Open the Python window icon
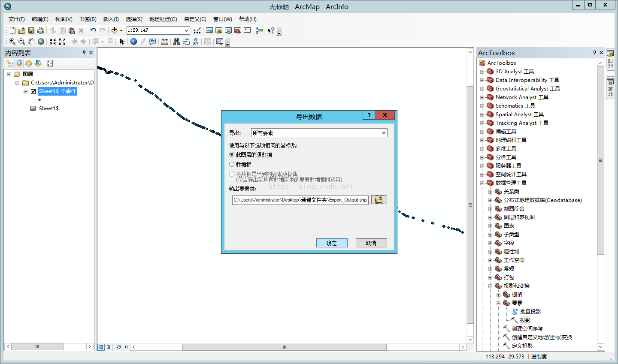This screenshot has width=618, height=364. pyautogui.click(x=247, y=30)
